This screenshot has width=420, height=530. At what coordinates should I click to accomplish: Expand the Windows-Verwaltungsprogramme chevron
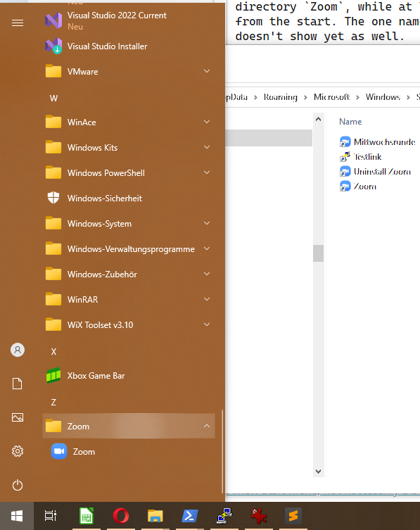tap(207, 248)
